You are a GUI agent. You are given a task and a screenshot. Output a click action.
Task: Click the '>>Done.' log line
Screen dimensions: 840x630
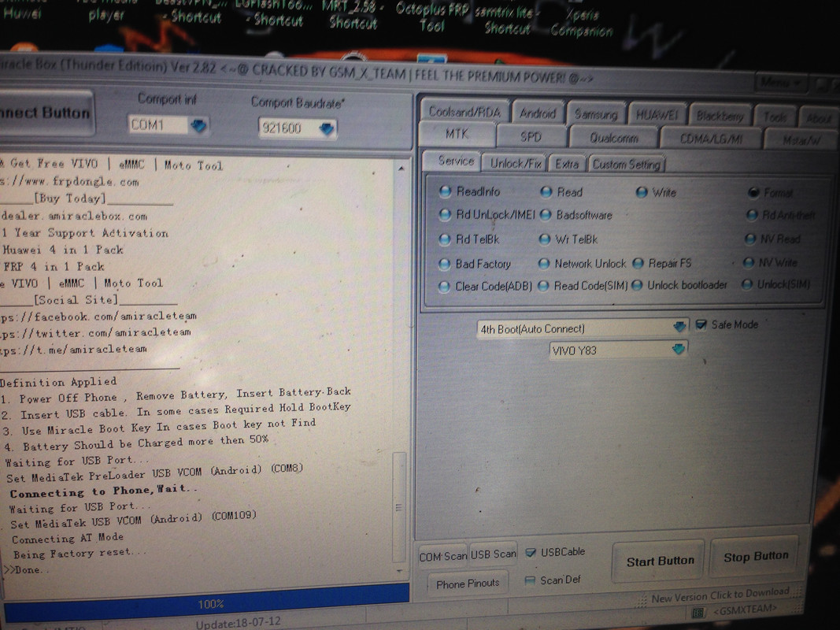coord(26,569)
